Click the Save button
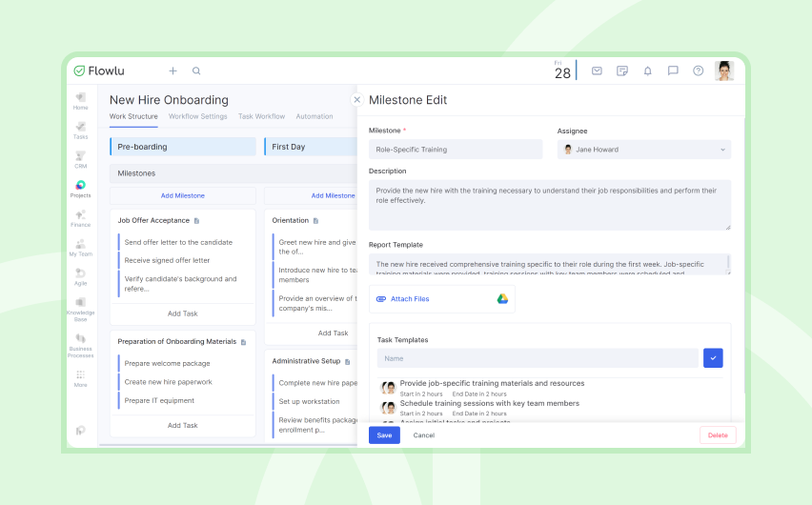The image size is (812, 505). (x=384, y=435)
